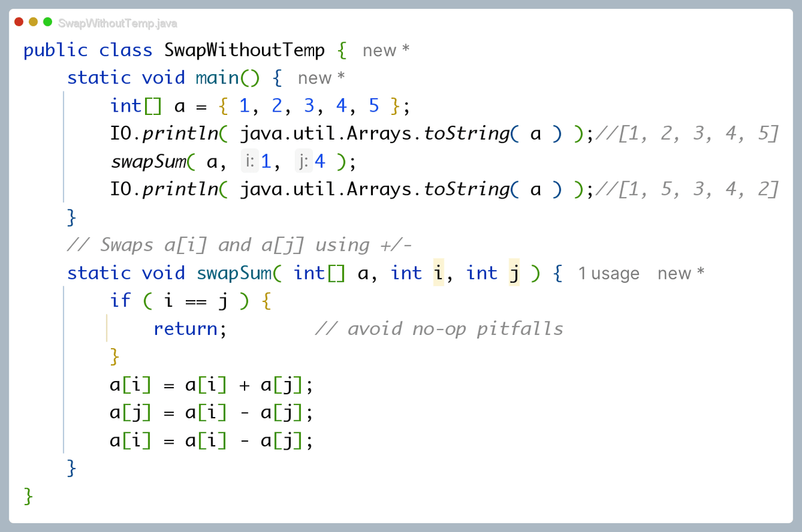This screenshot has height=532, width=802.
Task: Click the 'new *' hint after class declaration
Action: point(386,51)
